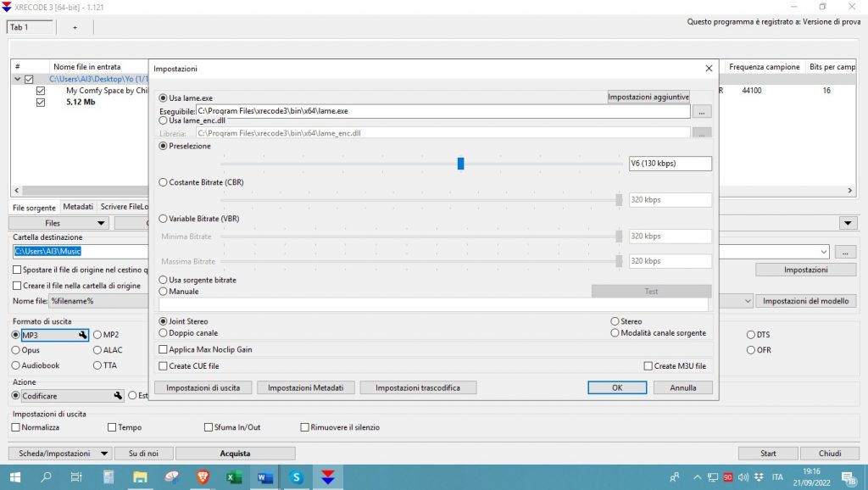Click the wrench icon on Codificare
Viewport: 868px width, 490px height.
119,396
